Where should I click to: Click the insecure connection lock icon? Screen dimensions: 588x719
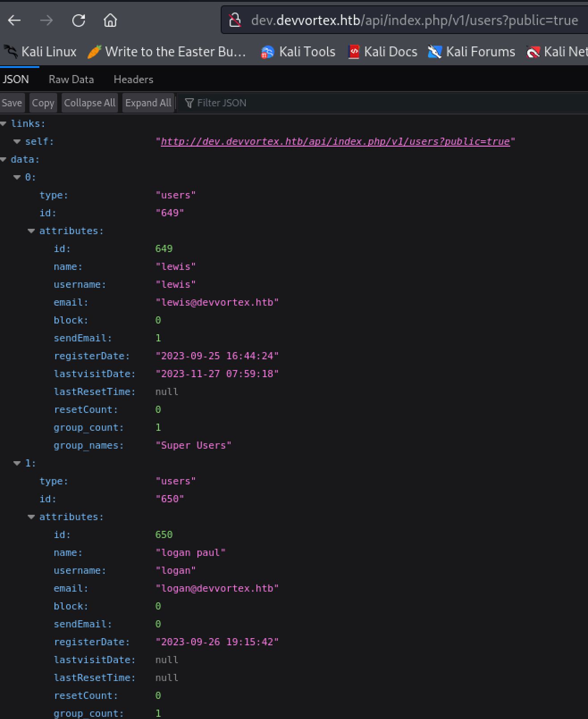point(235,20)
